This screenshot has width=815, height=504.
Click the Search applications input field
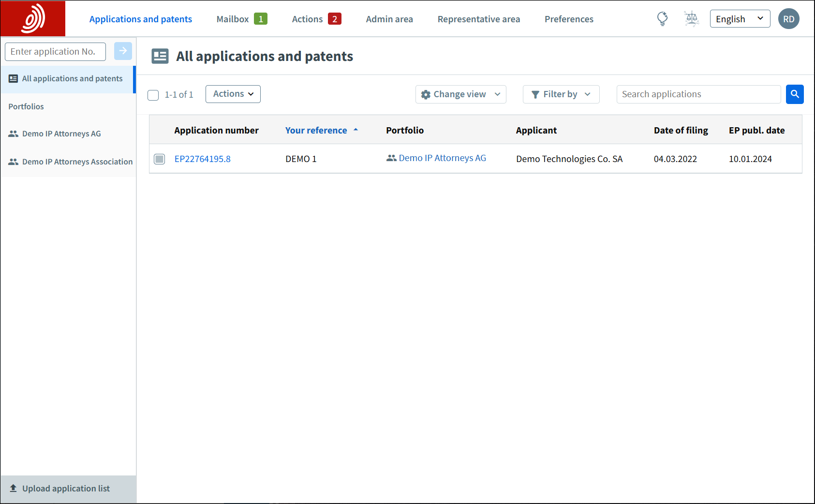pos(698,94)
